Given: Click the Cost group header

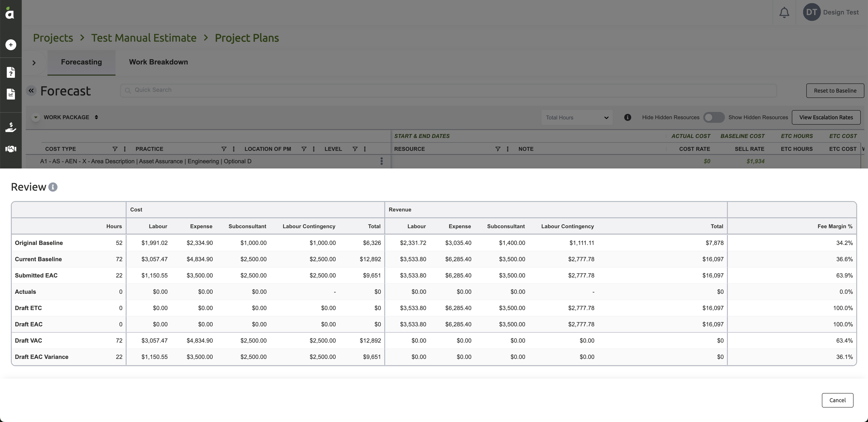Looking at the screenshot, I should (x=136, y=210).
